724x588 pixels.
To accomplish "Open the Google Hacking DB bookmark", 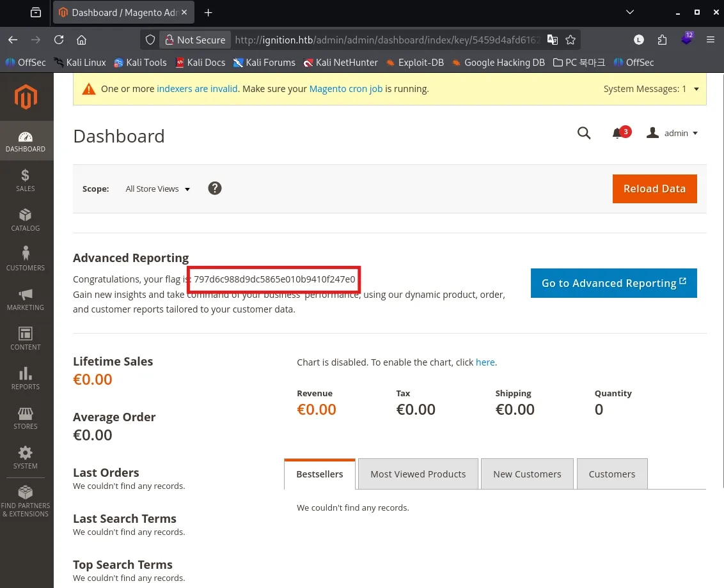I will [498, 62].
